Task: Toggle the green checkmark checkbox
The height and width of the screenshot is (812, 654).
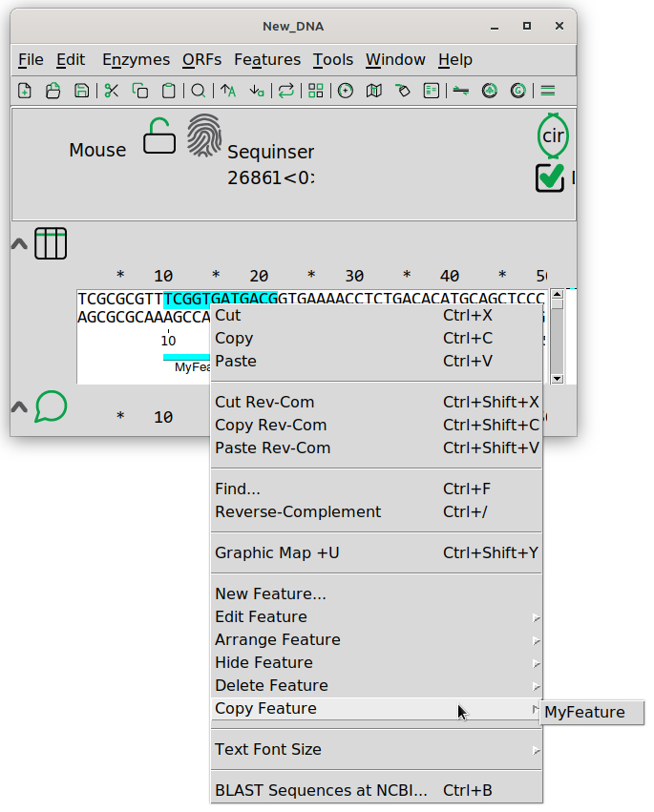Action: coord(550,177)
